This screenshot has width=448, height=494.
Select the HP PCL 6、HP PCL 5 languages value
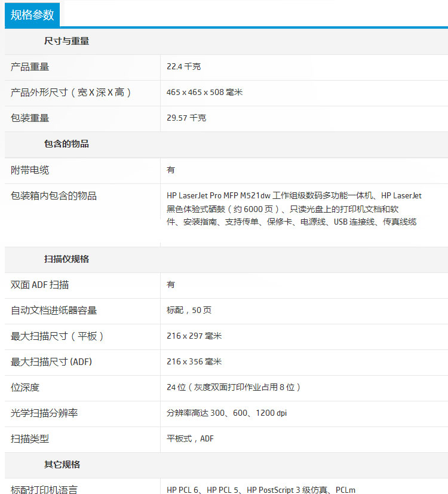[261, 490]
